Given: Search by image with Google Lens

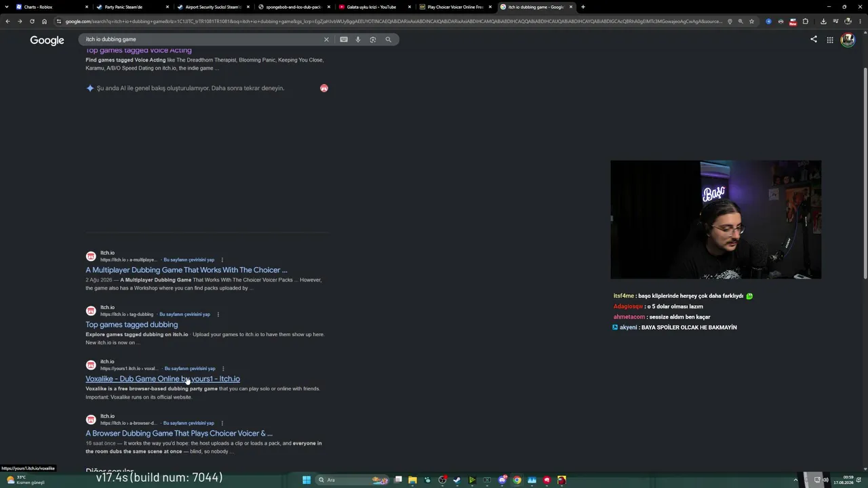Looking at the screenshot, I should tap(373, 39).
